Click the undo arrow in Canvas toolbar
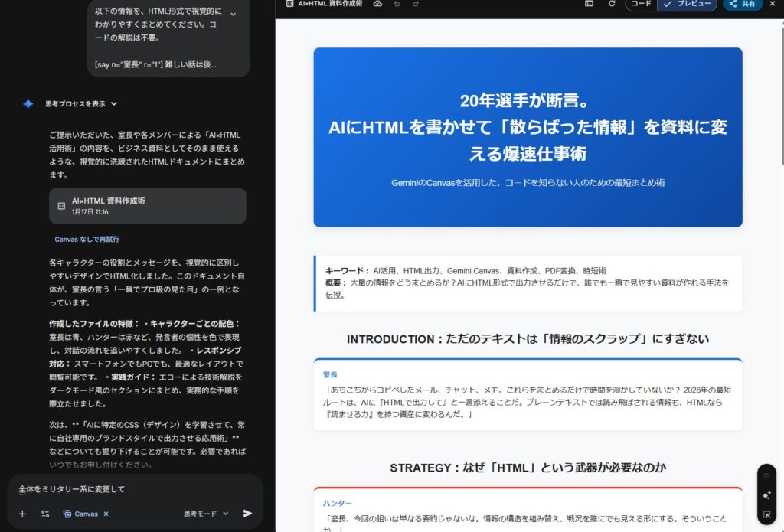This screenshot has width=784, height=532. click(x=397, y=4)
